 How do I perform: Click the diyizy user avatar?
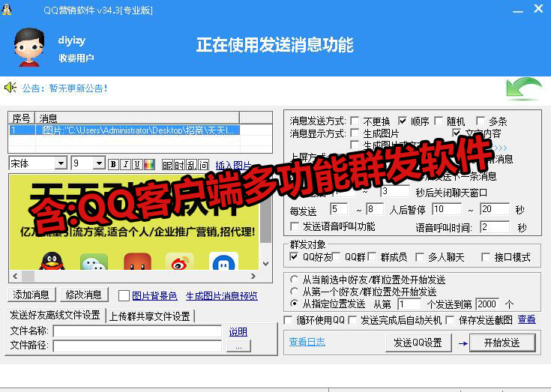coord(29,47)
